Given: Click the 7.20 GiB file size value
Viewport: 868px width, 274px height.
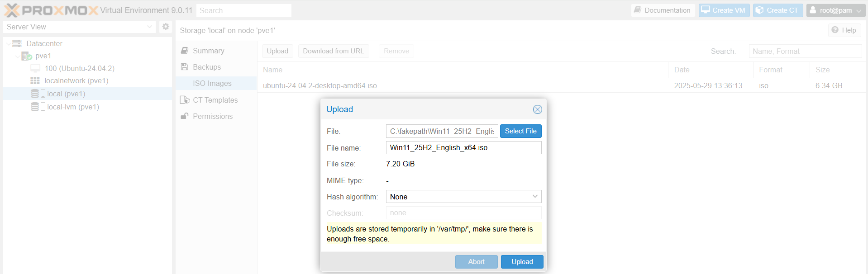Looking at the screenshot, I should (400, 164).
